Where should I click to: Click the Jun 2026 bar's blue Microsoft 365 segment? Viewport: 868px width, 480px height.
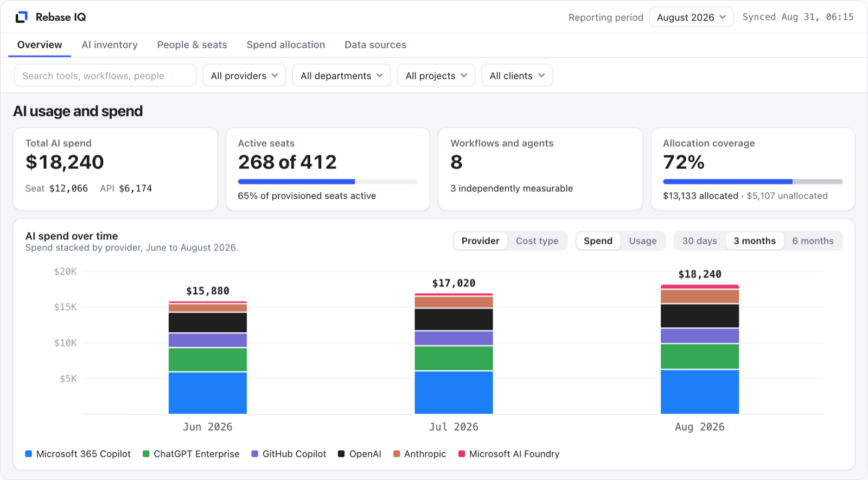click(x=208, y=393)
